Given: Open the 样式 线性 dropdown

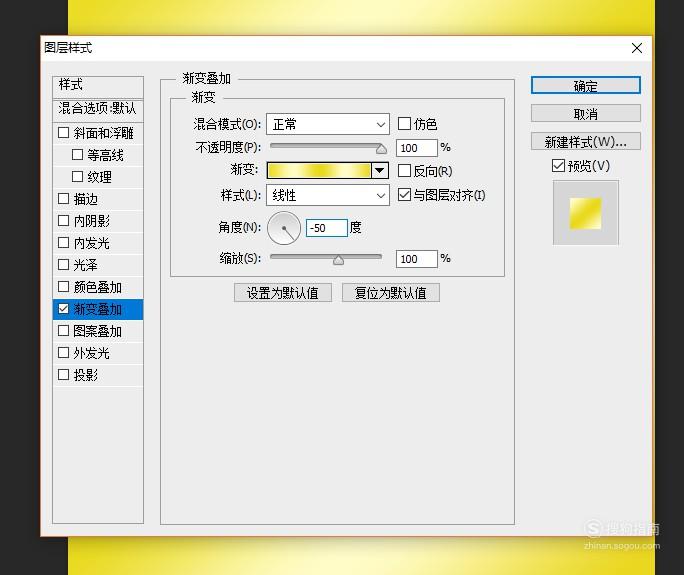Looking at the screenshot, I should [328, 195].
